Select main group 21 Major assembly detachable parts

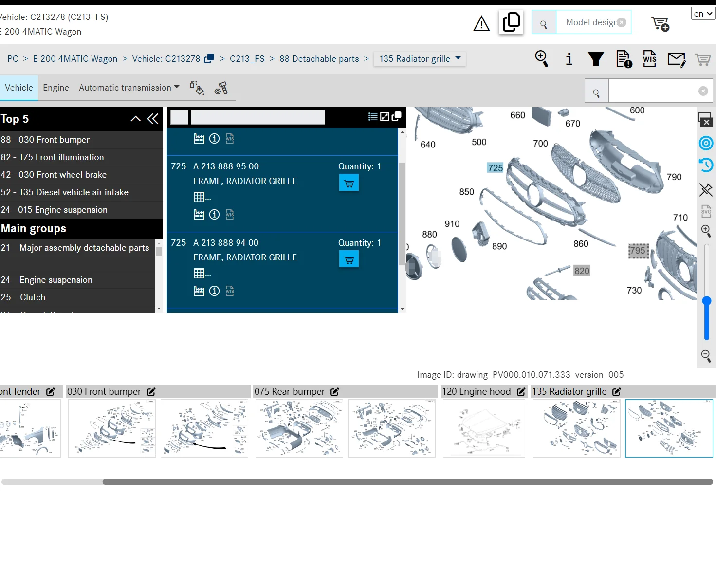pyautogui.click(x=77, y=255)
